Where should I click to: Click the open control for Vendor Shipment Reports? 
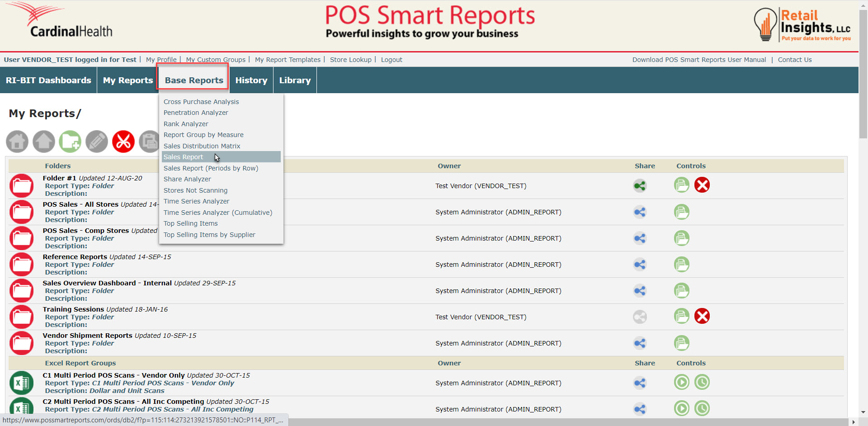pos(682,343)
